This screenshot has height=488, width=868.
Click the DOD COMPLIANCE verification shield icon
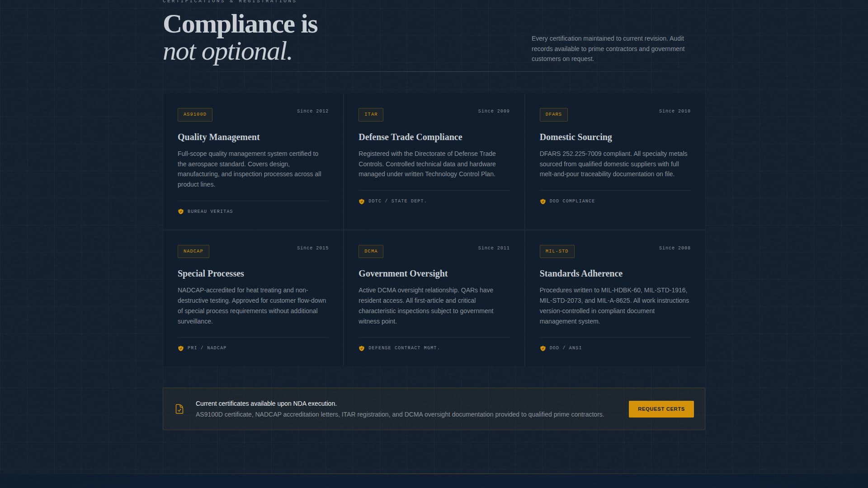point(542,202)
